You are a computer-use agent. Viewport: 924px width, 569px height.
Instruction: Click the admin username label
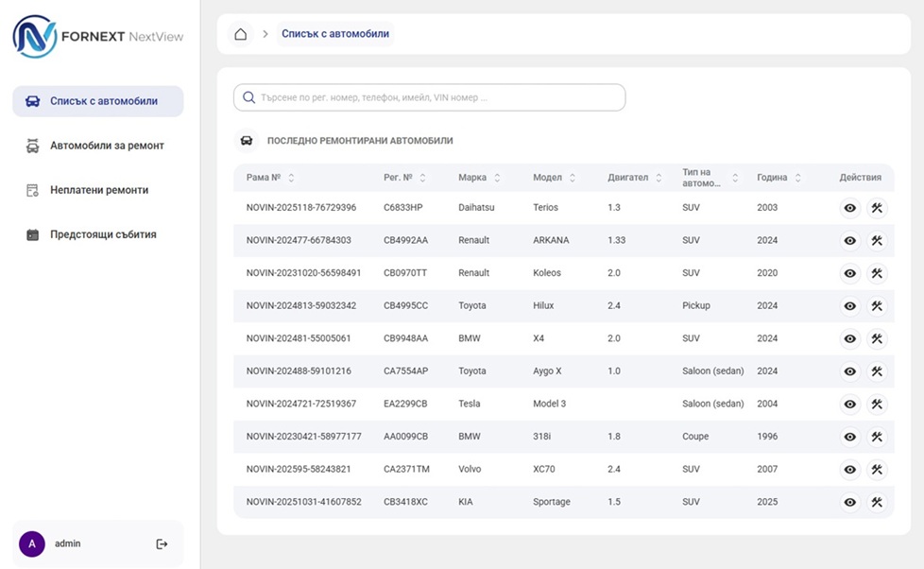(x=68, y=543)
